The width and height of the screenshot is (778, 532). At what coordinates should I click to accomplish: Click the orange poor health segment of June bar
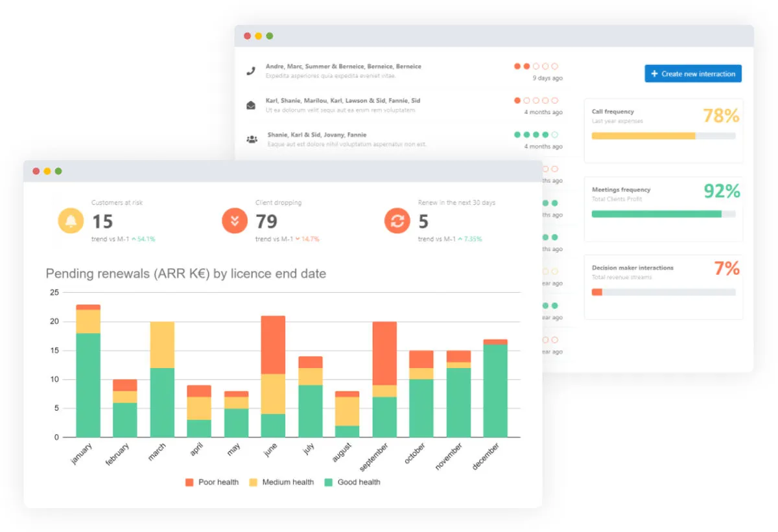274,345
